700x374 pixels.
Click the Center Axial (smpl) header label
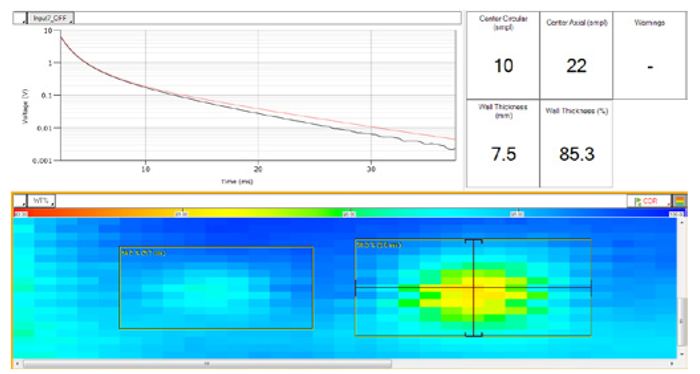[577, 22]
